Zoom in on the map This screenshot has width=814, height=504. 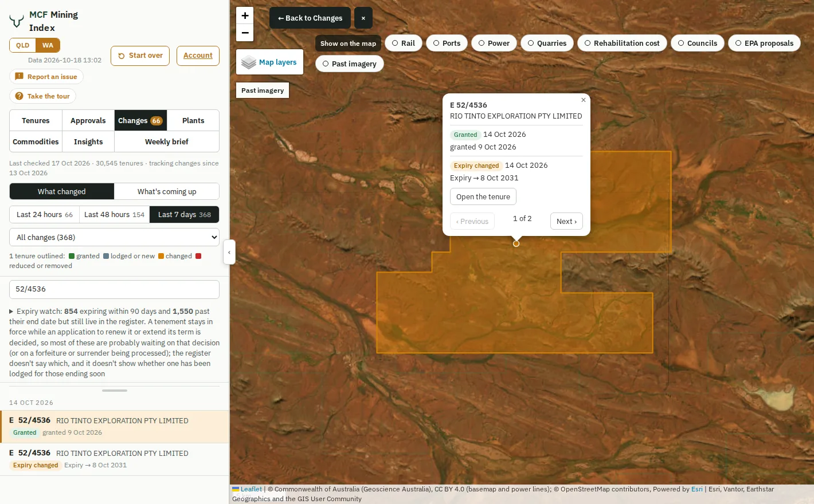click(245, 15)
